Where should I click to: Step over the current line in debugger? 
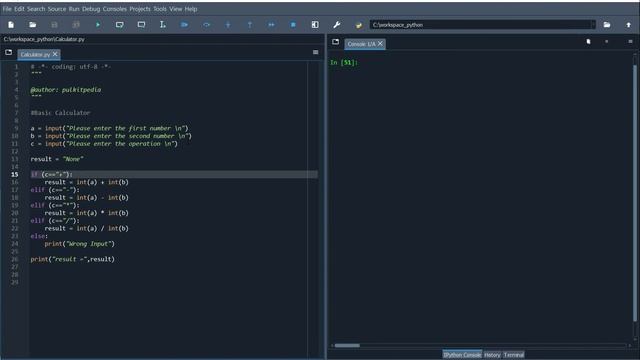[207, 25]
